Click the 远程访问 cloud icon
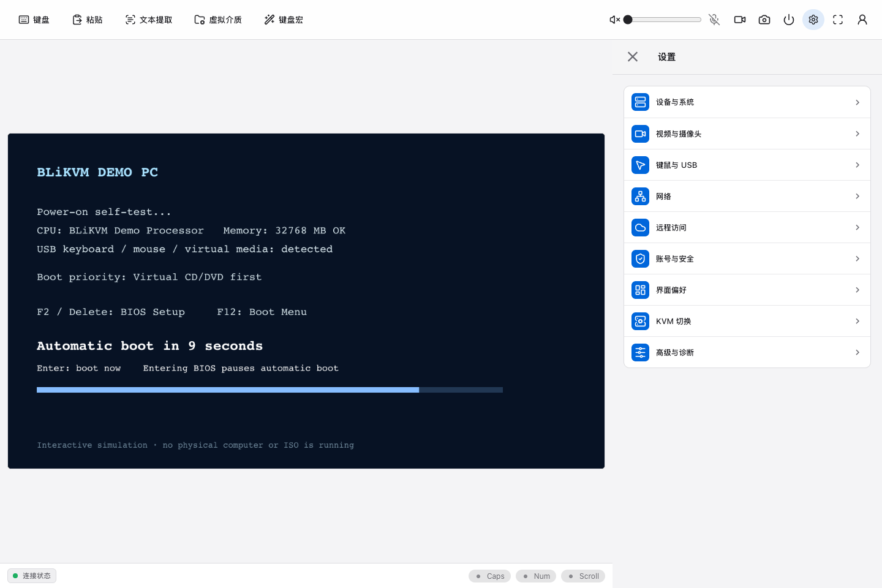The height and width of the screenshot is (588, 882). [x=640, y=227]
